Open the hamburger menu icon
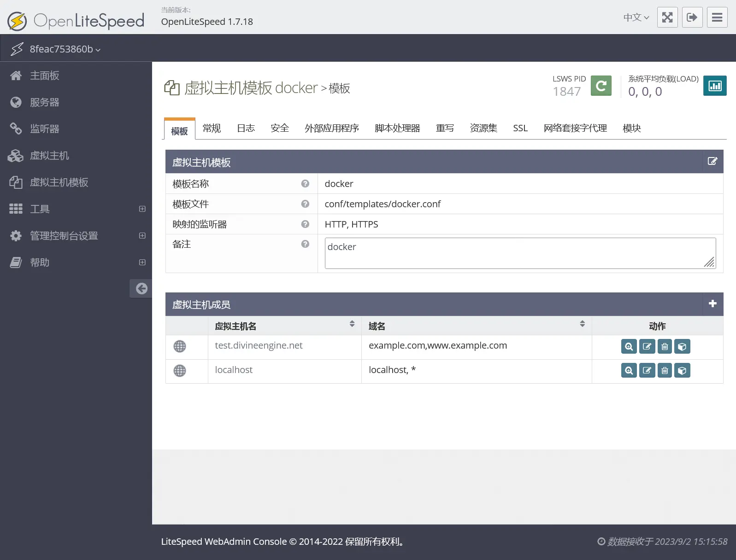This screenshot has height=560, width=736. tap(717, 17)
